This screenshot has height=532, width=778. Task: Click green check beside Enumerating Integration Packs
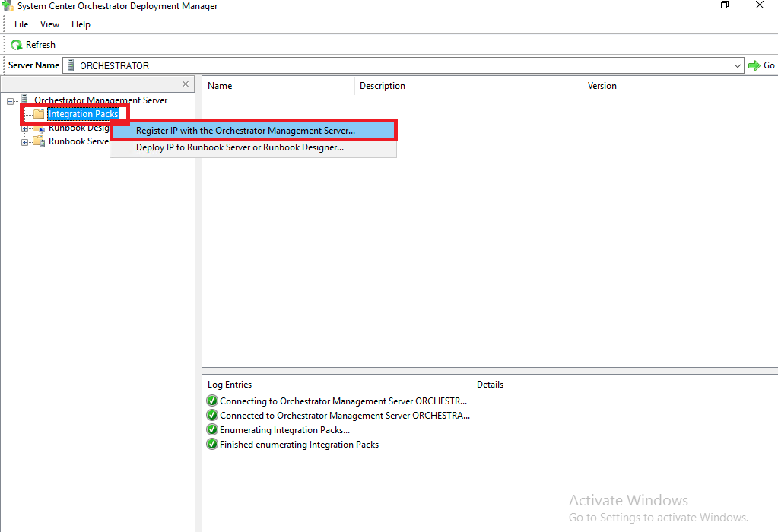point(212,430)
